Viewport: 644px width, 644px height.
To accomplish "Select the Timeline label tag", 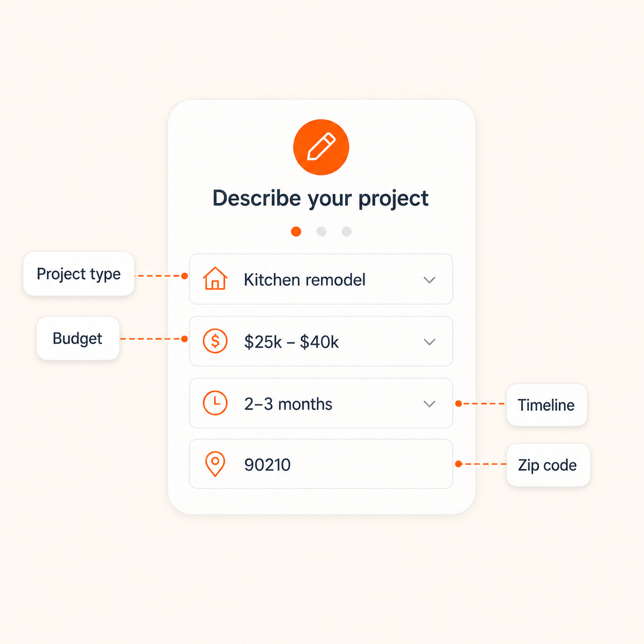I will click(546, 405).
